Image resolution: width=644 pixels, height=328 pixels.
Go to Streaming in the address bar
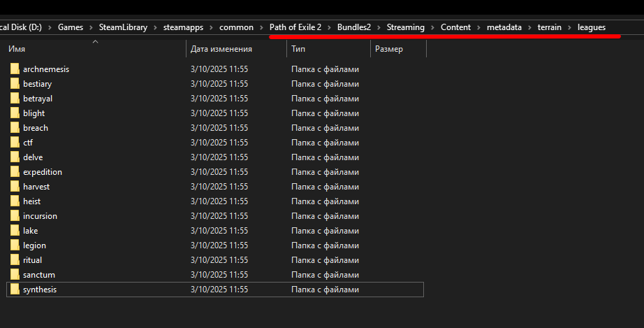[x=405, y=27]
